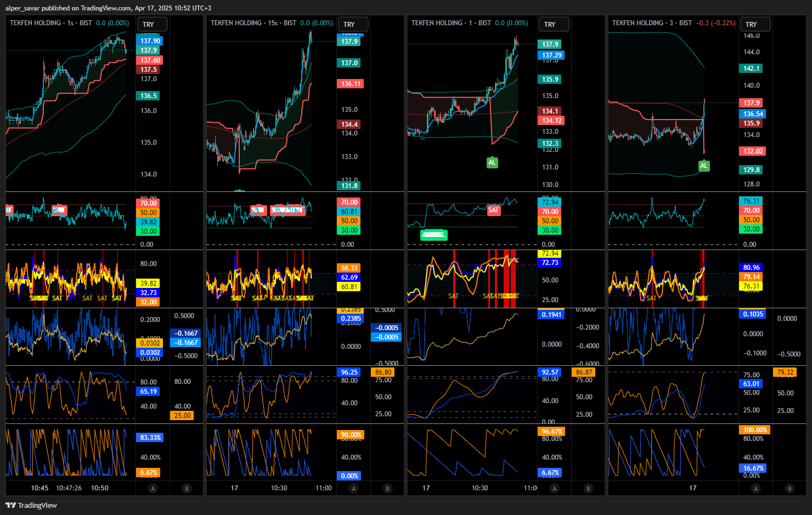
Task: Select red 134.12 price label in 1-minute chart
Action: pos(551,121)
